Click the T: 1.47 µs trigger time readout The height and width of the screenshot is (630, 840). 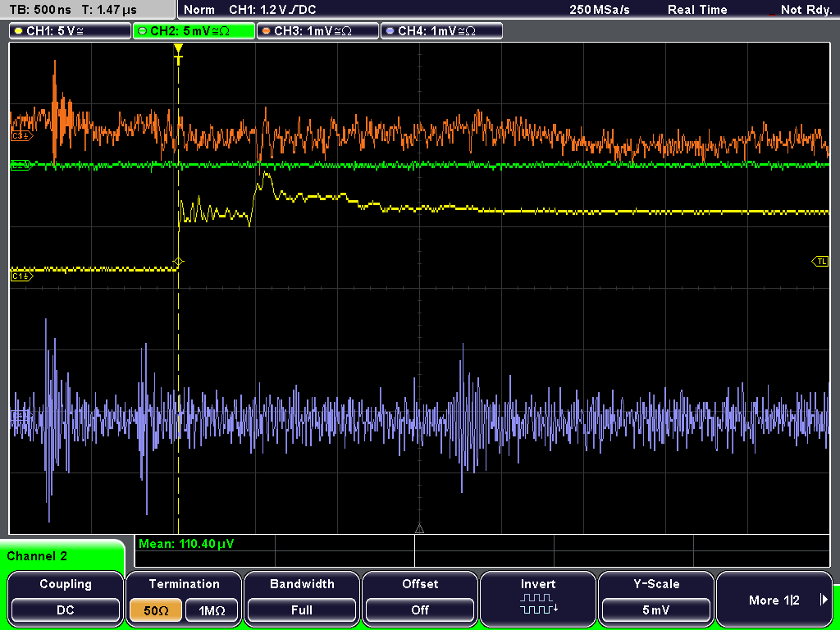109,10
